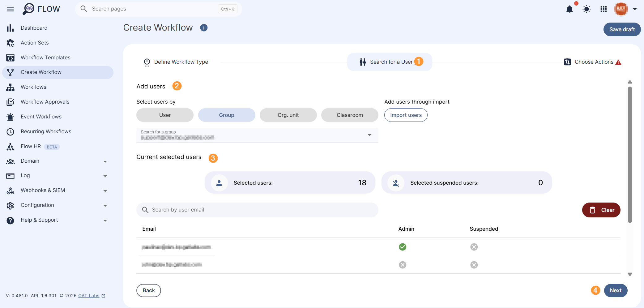Click the Next button
Image resolution: width=644 pixels, height=308 pixels.
(x=616, y=290)
